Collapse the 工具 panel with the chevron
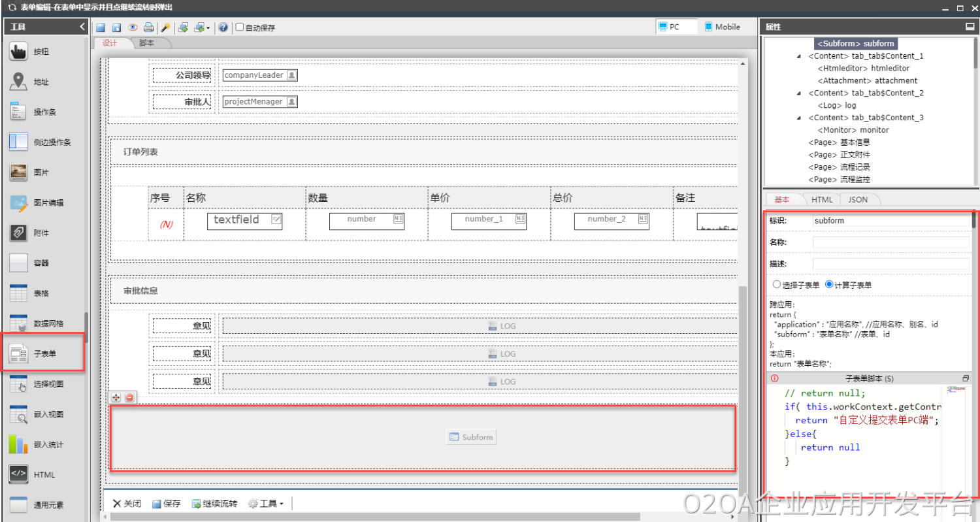Viewport: 980px width, 522px height. [x=82, y=27]
